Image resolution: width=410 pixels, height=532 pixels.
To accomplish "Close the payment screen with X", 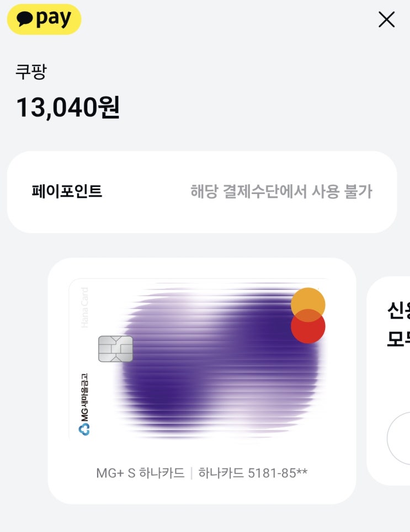I will 386,20.
